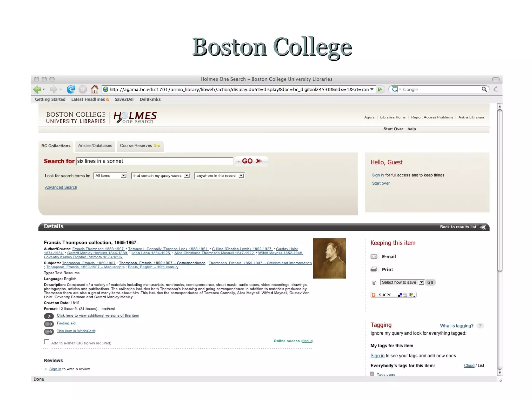Click the save disk icon beside Select how to save
Screen dimensions: 532x399
[374, 283]
